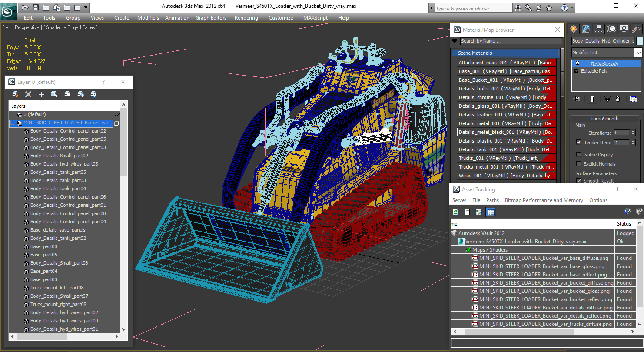This screenshot has height=352, width=644.
Task: Toggle the TurboSmooth modifier lightbulb
Action: (x=578, y=64)
